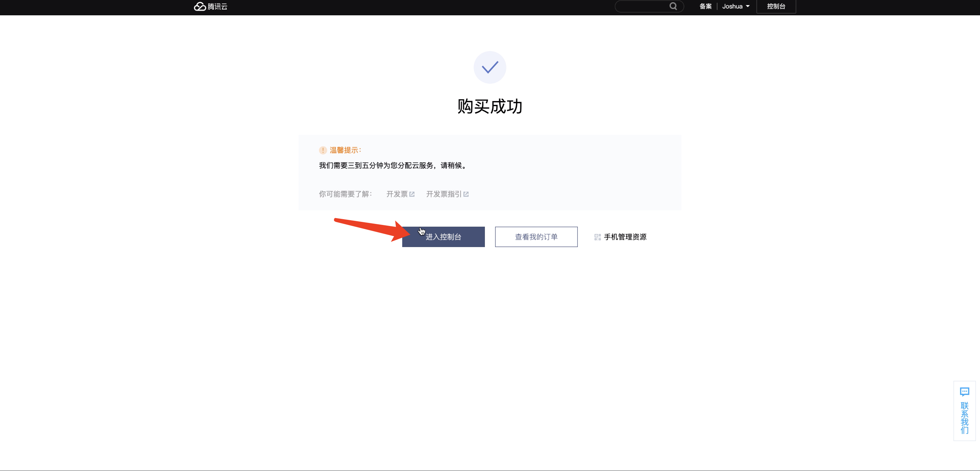Click the orange warning exclamation icon

tap(323, 150)
